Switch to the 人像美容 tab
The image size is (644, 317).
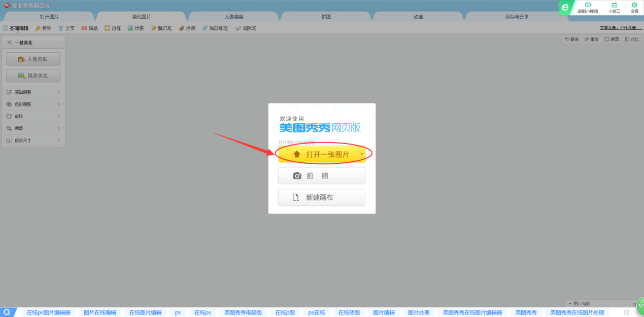click(234, 17)
